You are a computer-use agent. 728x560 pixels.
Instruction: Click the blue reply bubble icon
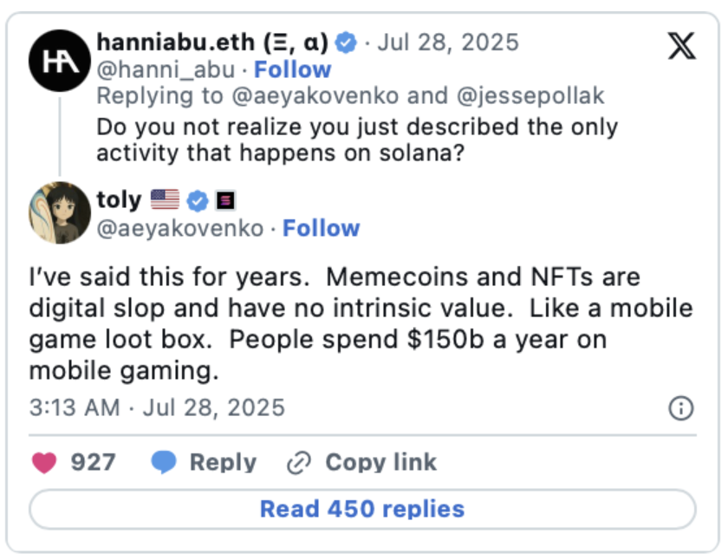click(x=164, y=463)
